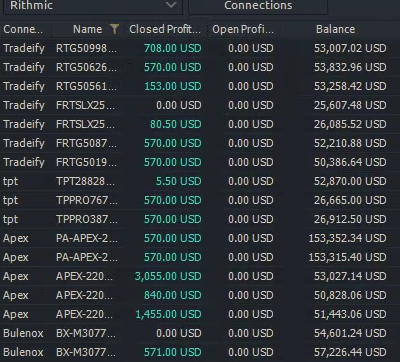400x362 pixels.
Task: Click balance 25,607.48 USD
Action: [x=350, y=105]
